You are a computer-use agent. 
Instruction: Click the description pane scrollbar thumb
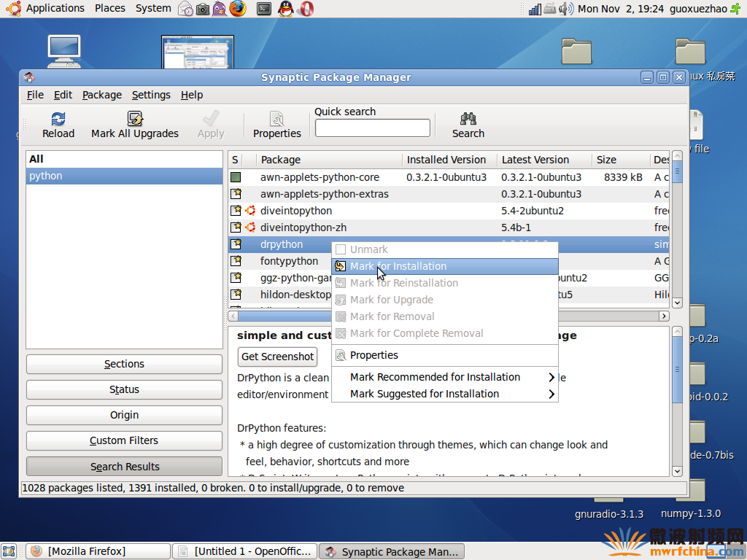(677, 370)
